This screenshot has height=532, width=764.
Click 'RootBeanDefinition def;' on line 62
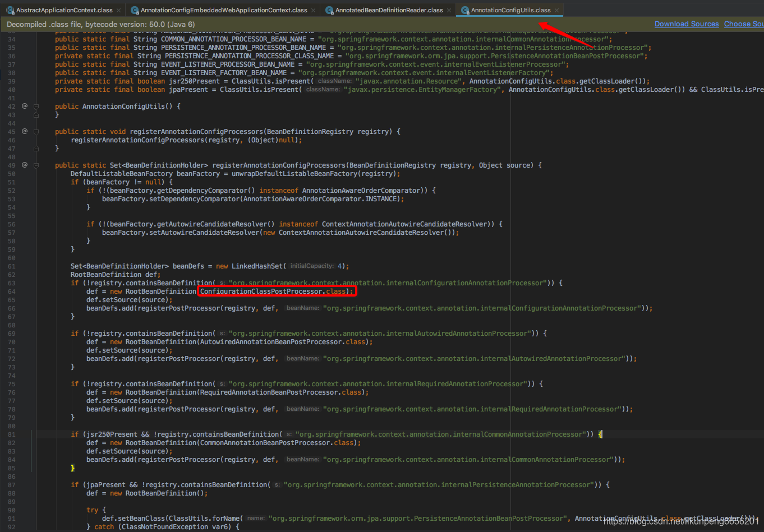[x=116, y=275]
